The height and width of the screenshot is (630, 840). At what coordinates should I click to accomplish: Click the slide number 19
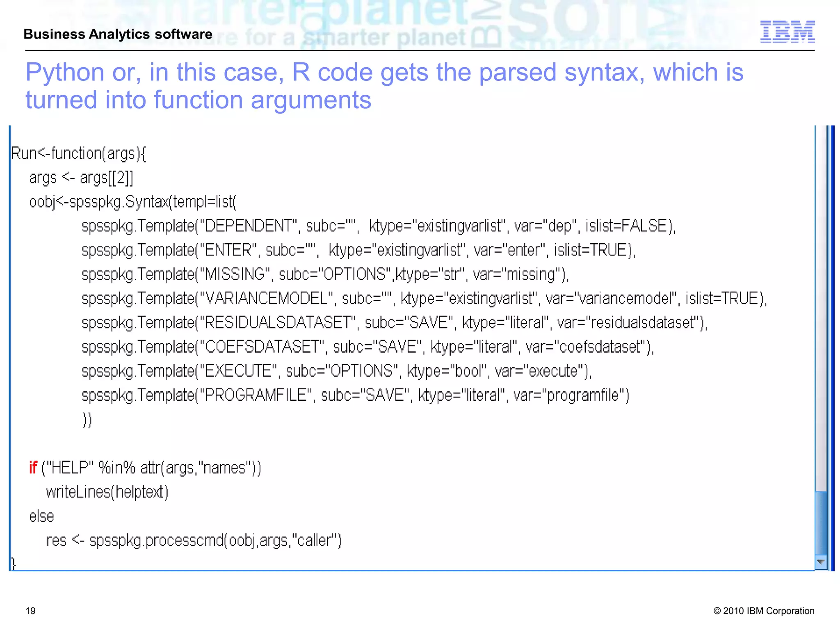(31, 611)
